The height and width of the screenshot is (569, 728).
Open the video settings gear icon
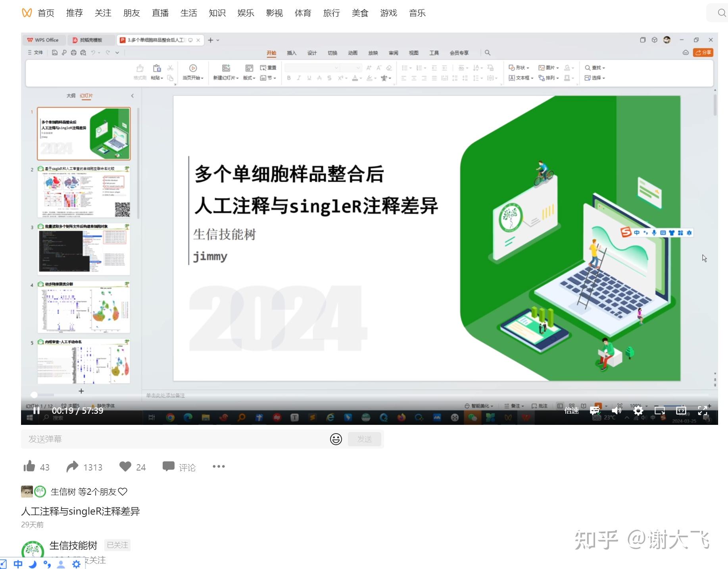638,411
